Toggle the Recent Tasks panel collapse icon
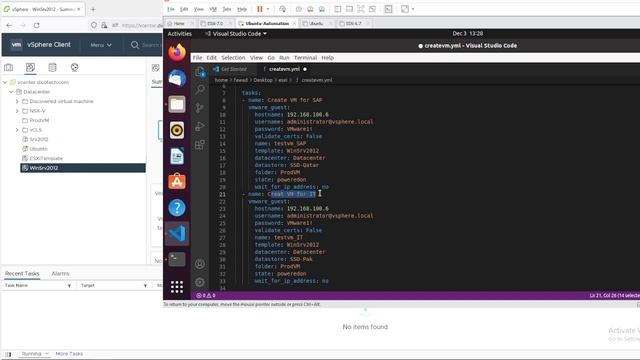The width and height of the screenshot is (640, 360). click(8, 354)
